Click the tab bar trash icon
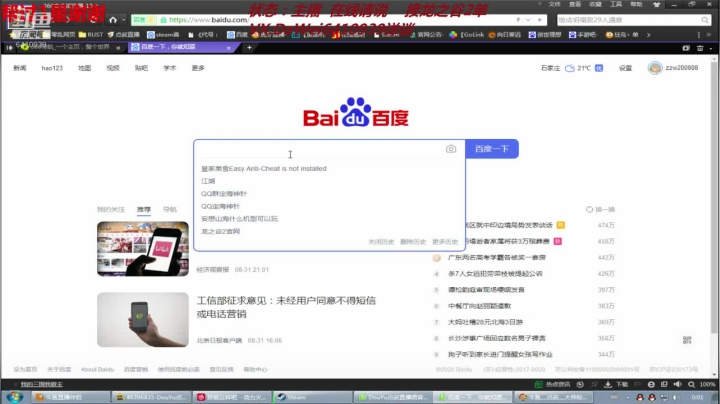The height and width of the screenshot is (404, 720). (700, 48)
